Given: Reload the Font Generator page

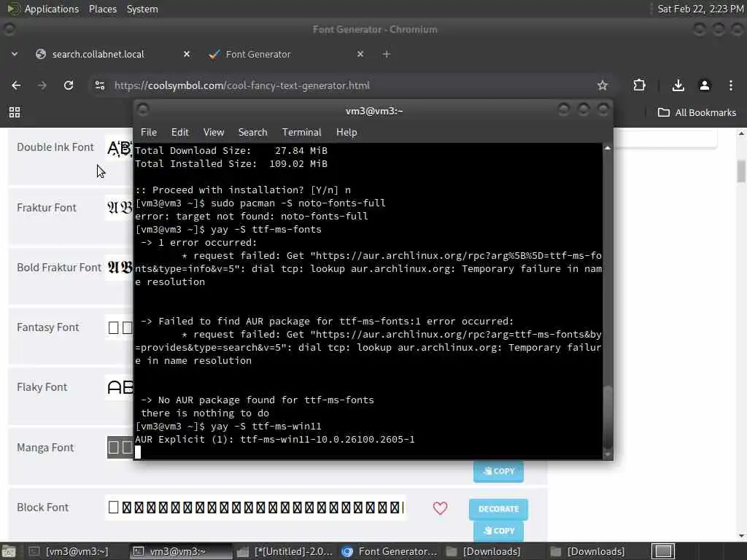Looking at the screenshot, I should tap(69, 85).
